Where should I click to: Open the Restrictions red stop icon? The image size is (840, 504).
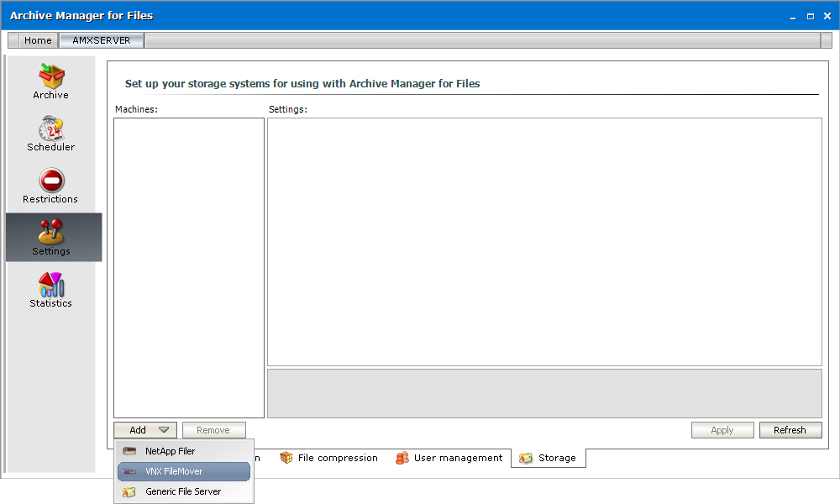[x=51, y=181]
